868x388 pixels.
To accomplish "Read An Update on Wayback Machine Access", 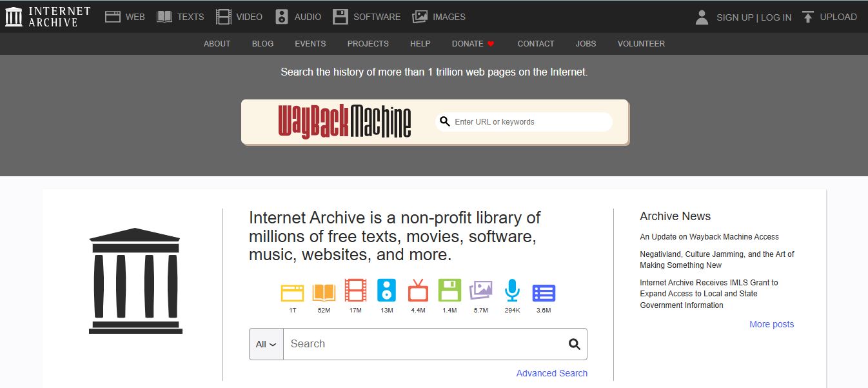I will 709,237.
